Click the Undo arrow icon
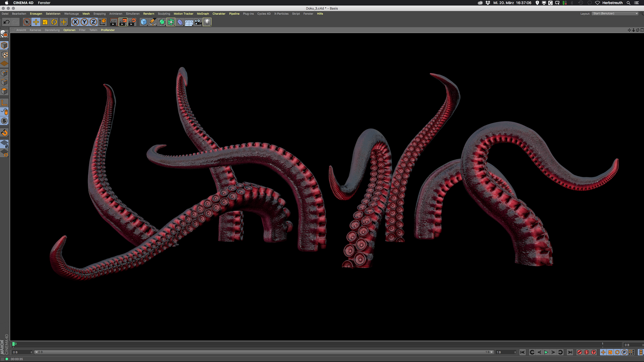This screenshot has height=362, width=644. 6,22
